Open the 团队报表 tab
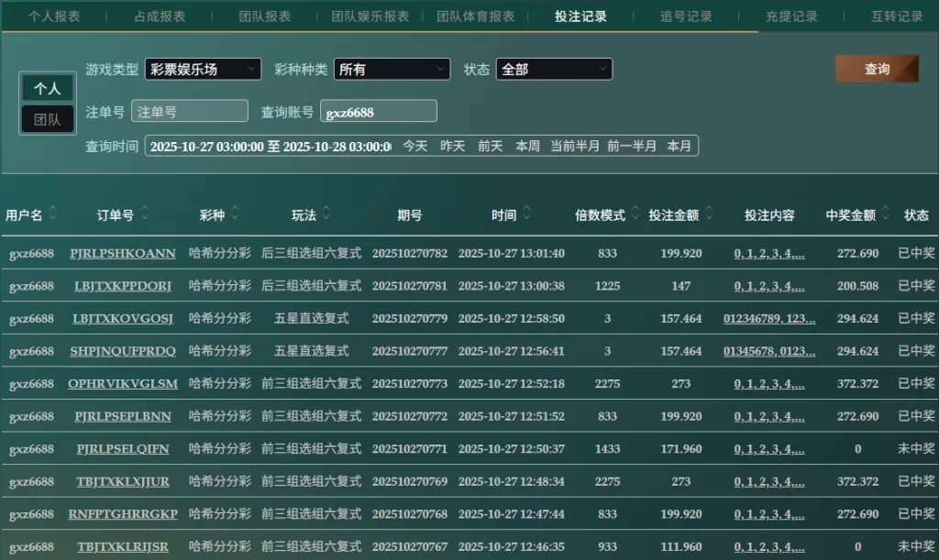Image resolution: width=939 pixels, height=560 pixels. pos(265,16)
